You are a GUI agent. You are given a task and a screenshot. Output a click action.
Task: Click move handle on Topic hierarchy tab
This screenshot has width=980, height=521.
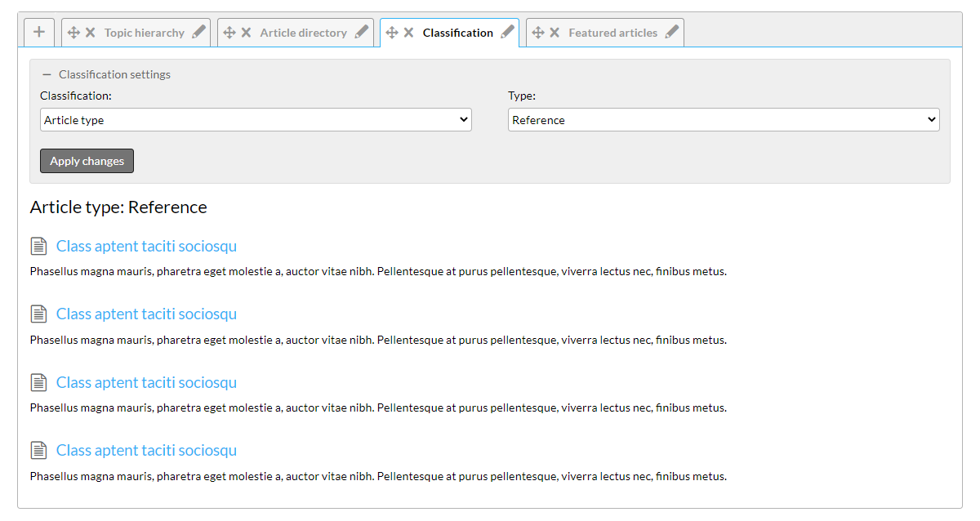[x=73, y=33]
